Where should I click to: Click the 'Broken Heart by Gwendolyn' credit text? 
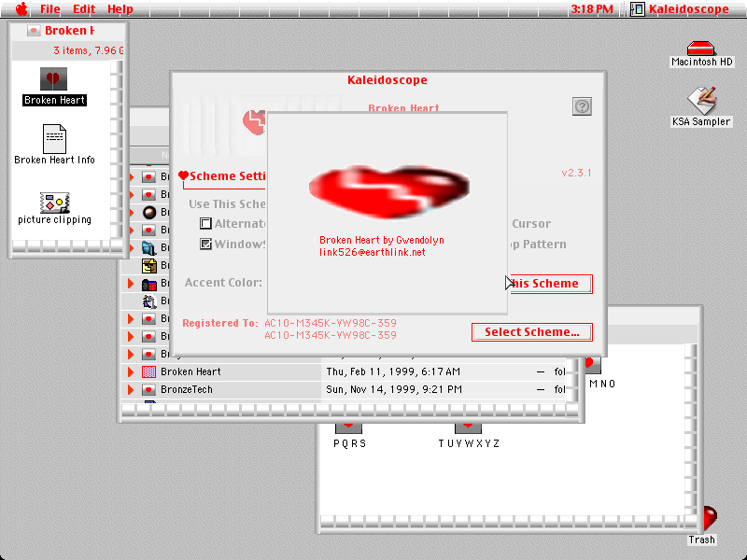(x=382, y=240)
